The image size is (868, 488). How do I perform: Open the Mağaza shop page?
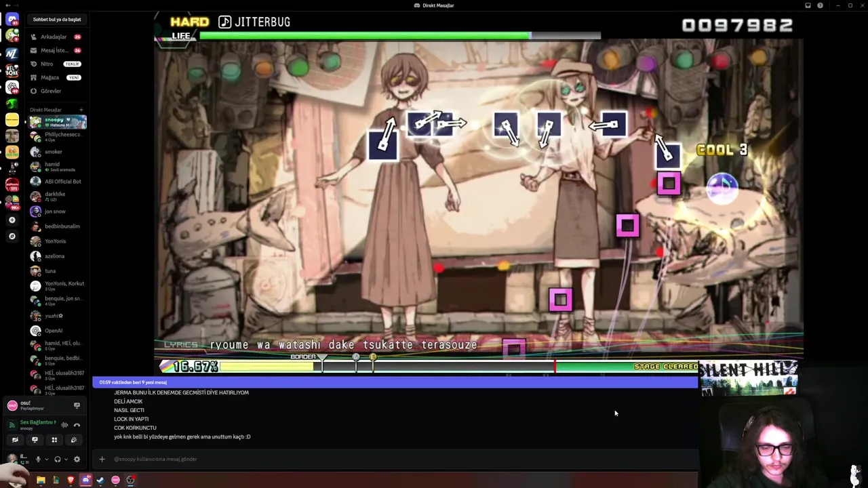(57, 77)
